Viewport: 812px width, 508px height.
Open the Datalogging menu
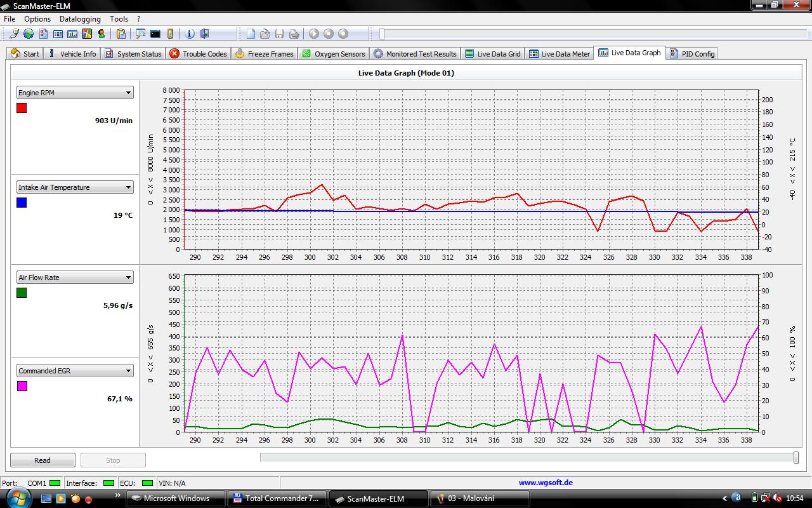80,19
